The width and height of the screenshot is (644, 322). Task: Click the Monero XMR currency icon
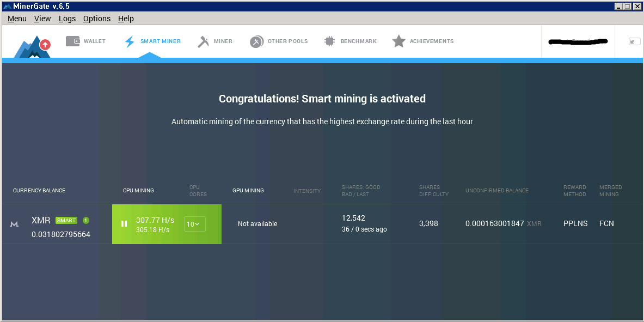point(15,224)
